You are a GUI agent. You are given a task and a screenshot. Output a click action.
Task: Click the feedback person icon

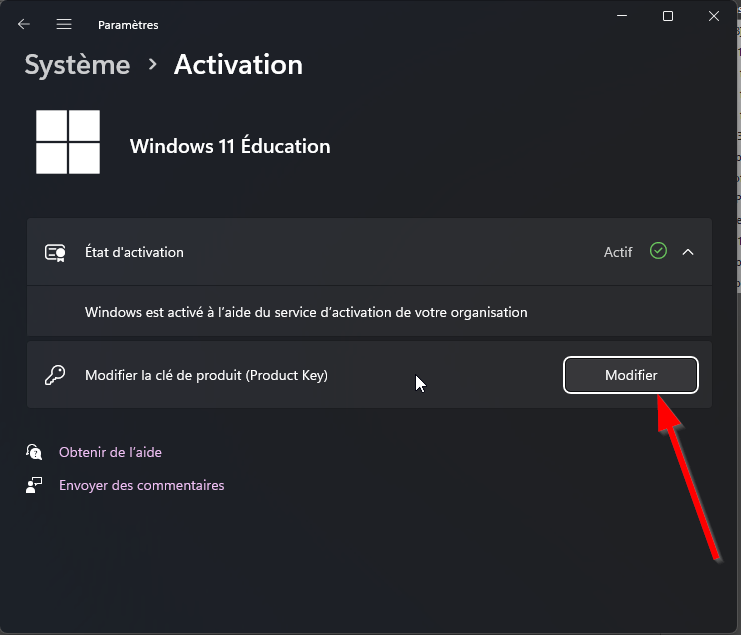point(34,485)
